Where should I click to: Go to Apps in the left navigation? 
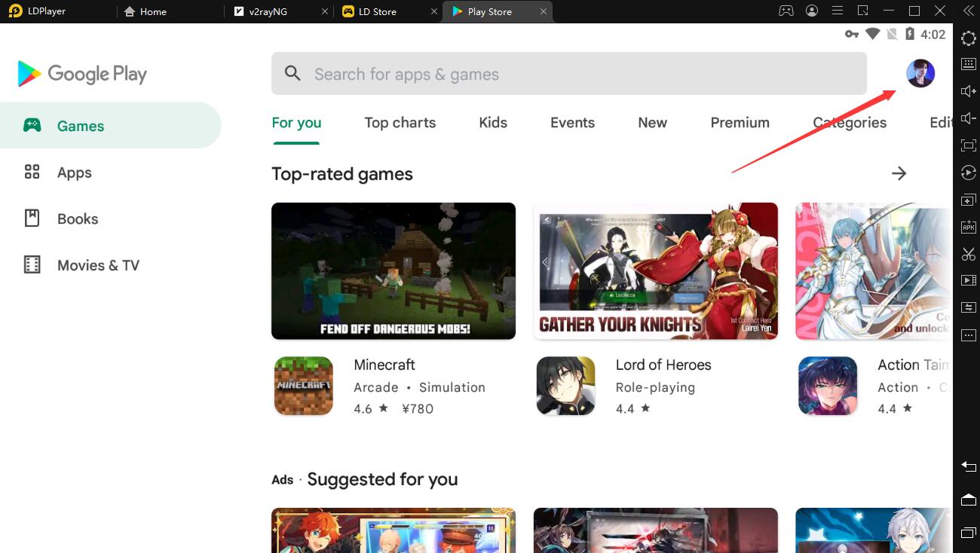[x=110, y=172]
